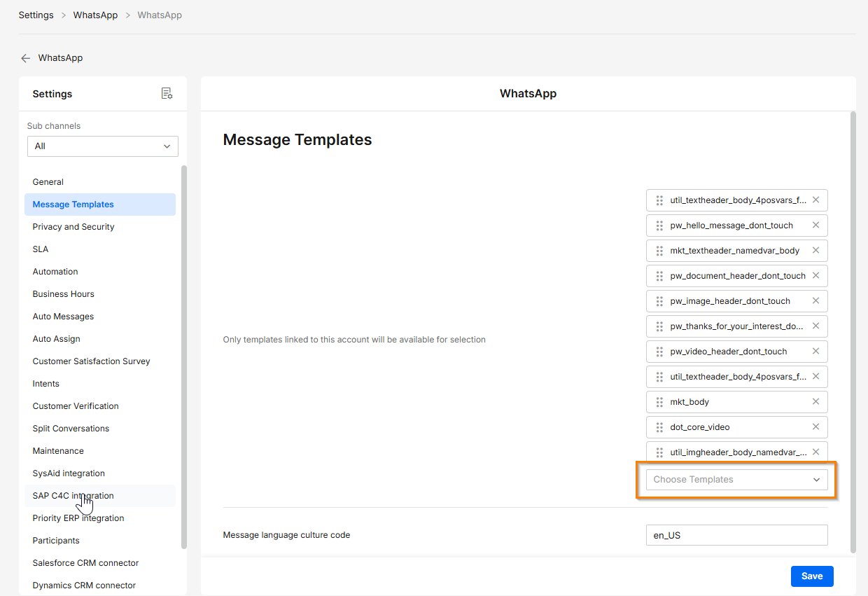Open Salesforce CRM connector settings

100,563
